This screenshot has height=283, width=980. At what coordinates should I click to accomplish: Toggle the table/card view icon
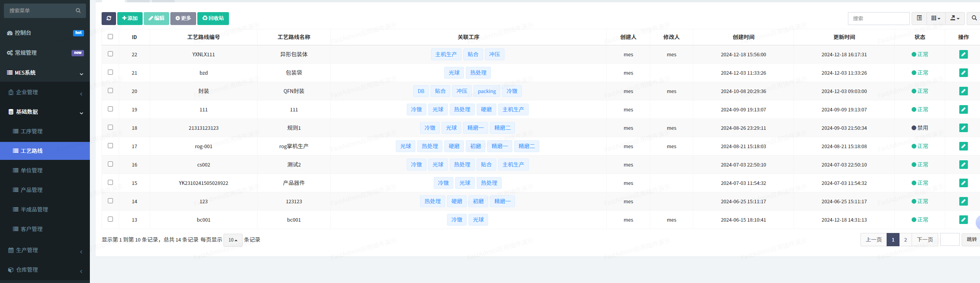[919, 18]
